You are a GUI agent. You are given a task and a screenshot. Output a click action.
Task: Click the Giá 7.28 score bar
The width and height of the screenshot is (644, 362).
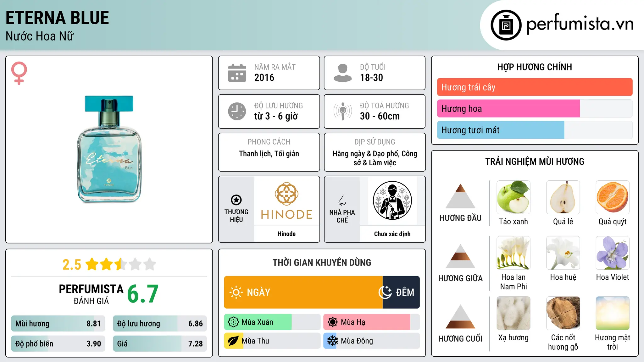(x=160, y=343)
